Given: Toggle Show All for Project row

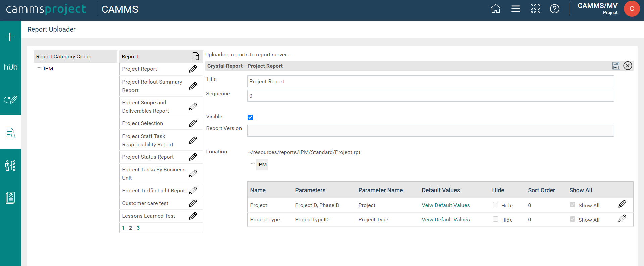Looking at the screenshot, I should tap(573, 205).
